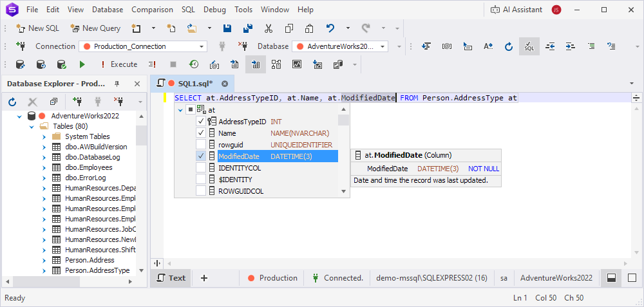Toggle the SQL check mark toolbar icon
This screenshot has height=307, width=644.
tap(529, 46)
